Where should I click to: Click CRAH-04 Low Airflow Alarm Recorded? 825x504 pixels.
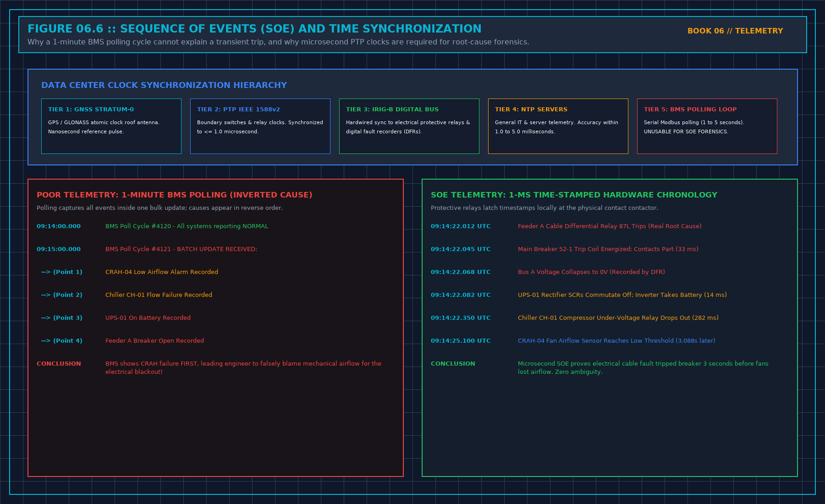[x=162, y=272]
